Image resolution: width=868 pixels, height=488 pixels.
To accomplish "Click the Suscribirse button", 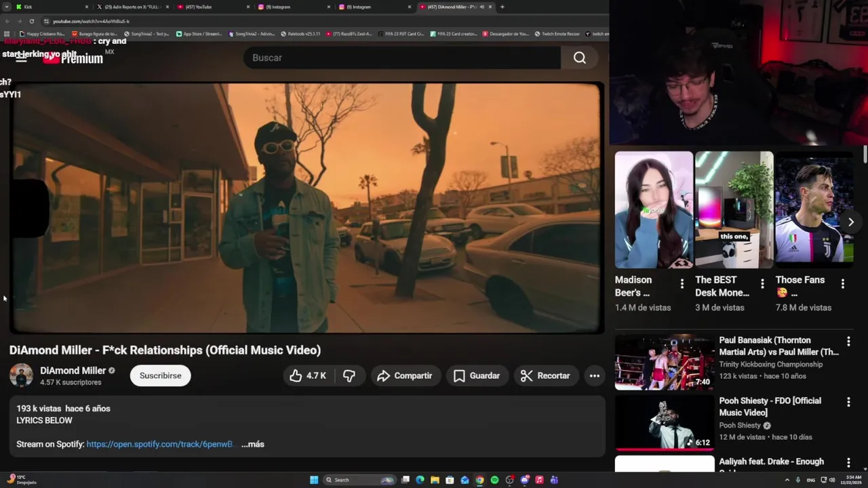I will pos(161,375).
